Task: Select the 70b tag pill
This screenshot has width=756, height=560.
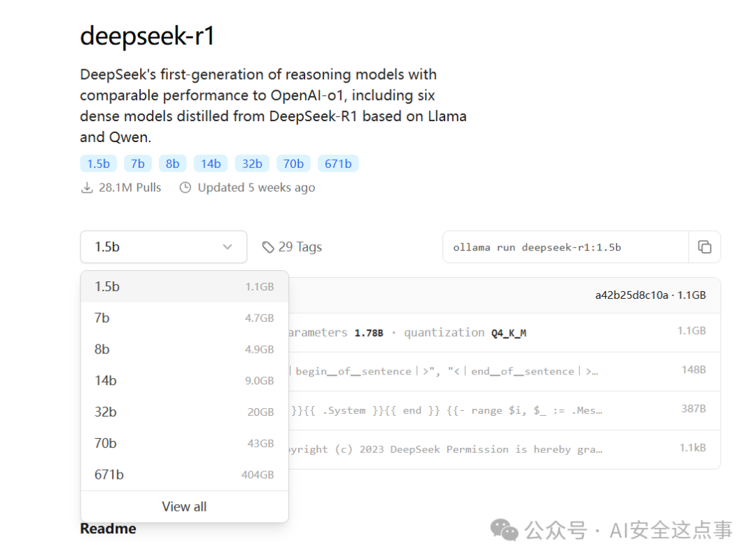Action: point(293,163)
